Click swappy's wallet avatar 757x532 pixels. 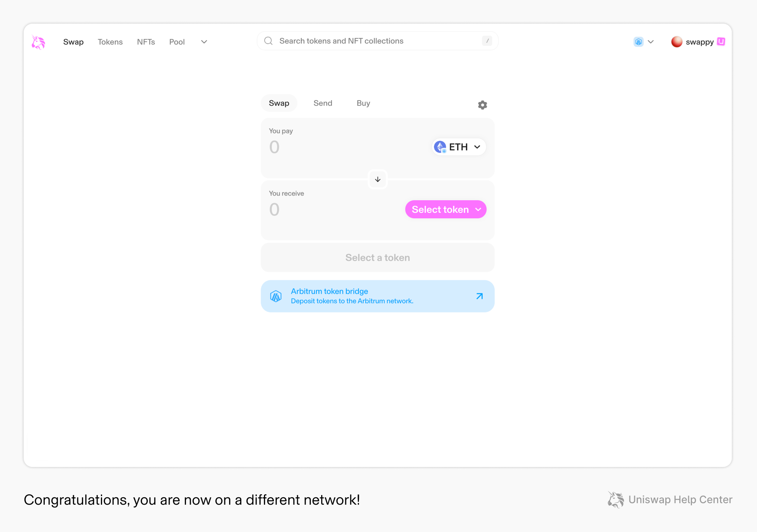click(x=678, y=42)
